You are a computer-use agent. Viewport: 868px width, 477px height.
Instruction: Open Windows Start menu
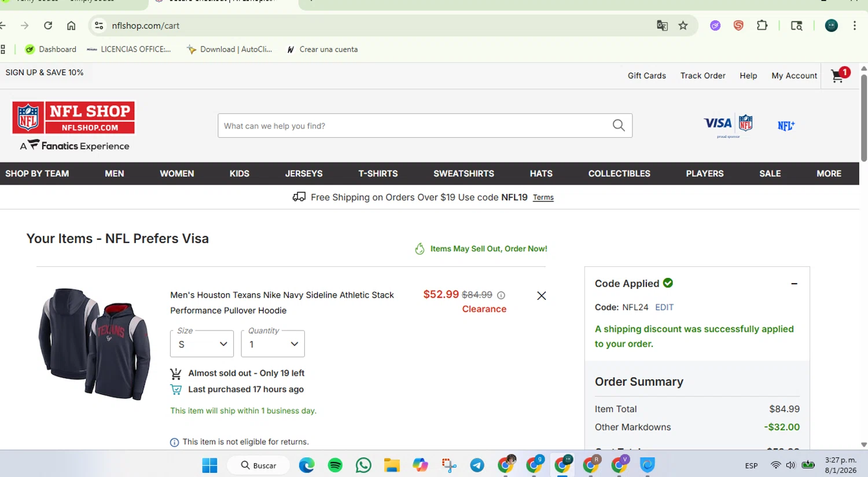[209, 465]
